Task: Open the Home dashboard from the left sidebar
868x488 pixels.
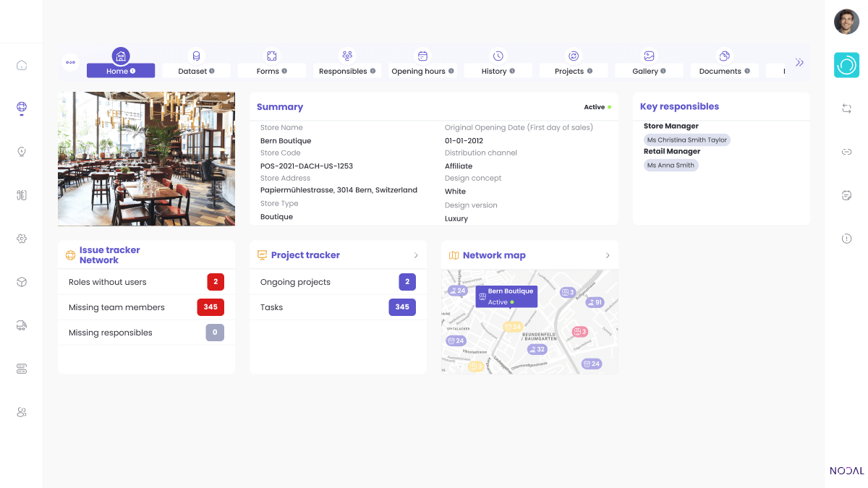Action: coord(22,64)
